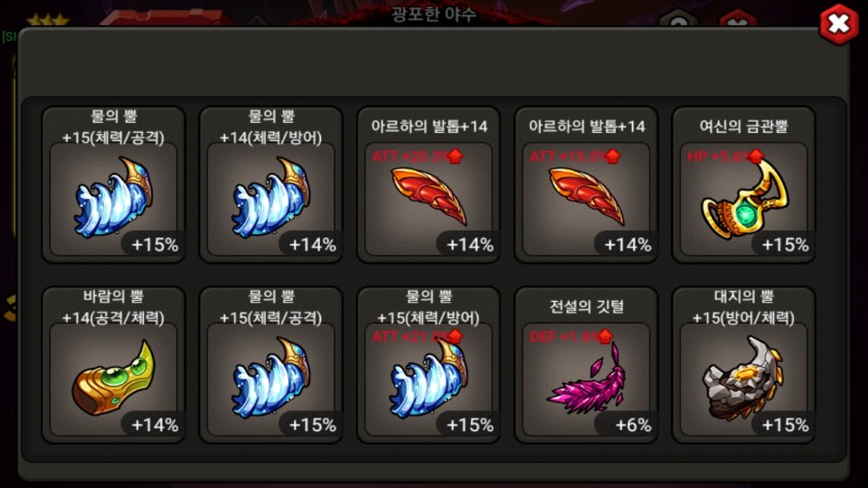This screenshot has height=488, width=868.
Task: Click the 대지의 뿔 +15(방어/체력) title
Action: pos(743,307)
